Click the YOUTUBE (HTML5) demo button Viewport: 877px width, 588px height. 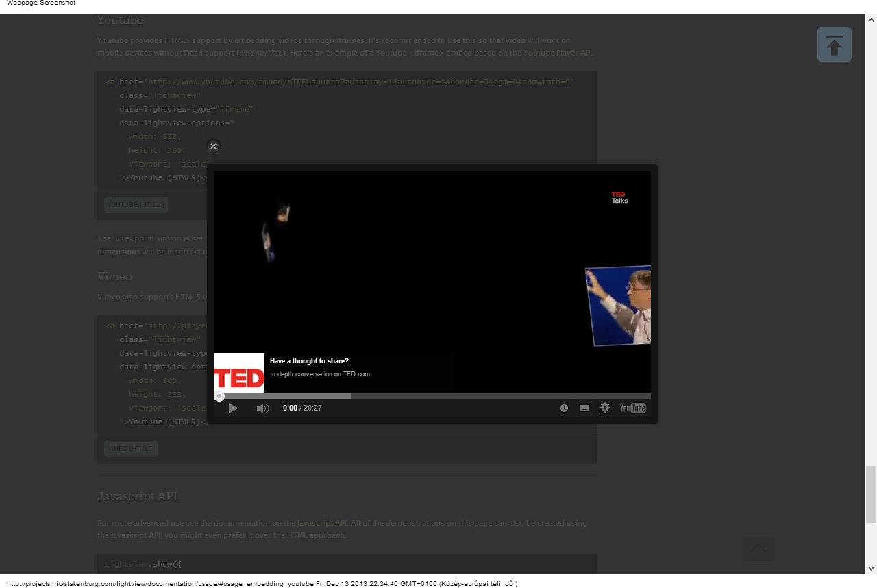click(136, 204)
